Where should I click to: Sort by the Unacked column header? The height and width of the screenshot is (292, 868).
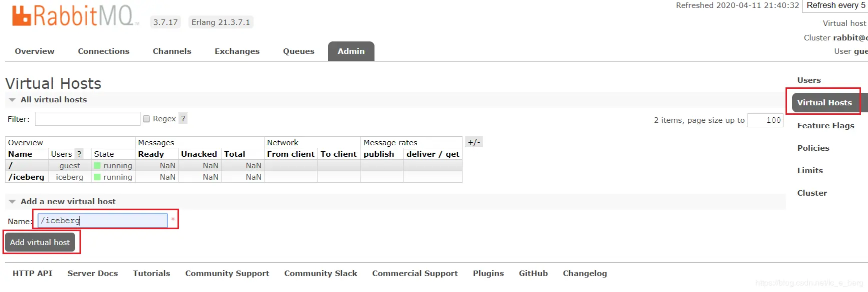click(x=199, y=154)
